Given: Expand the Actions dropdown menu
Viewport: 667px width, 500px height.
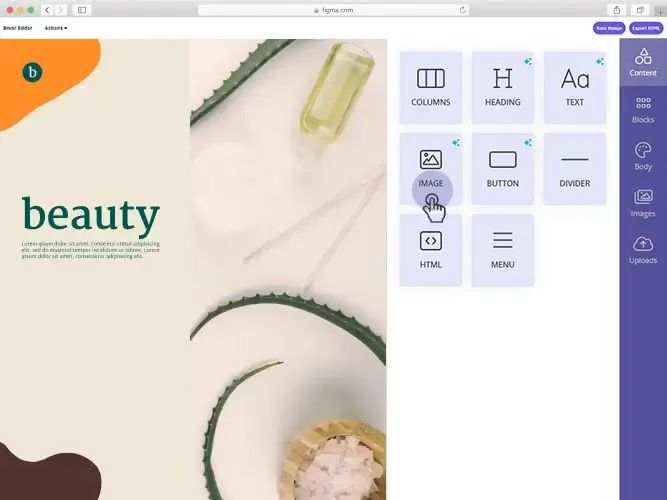Looking at the screenshot, I should coord(56,28).
